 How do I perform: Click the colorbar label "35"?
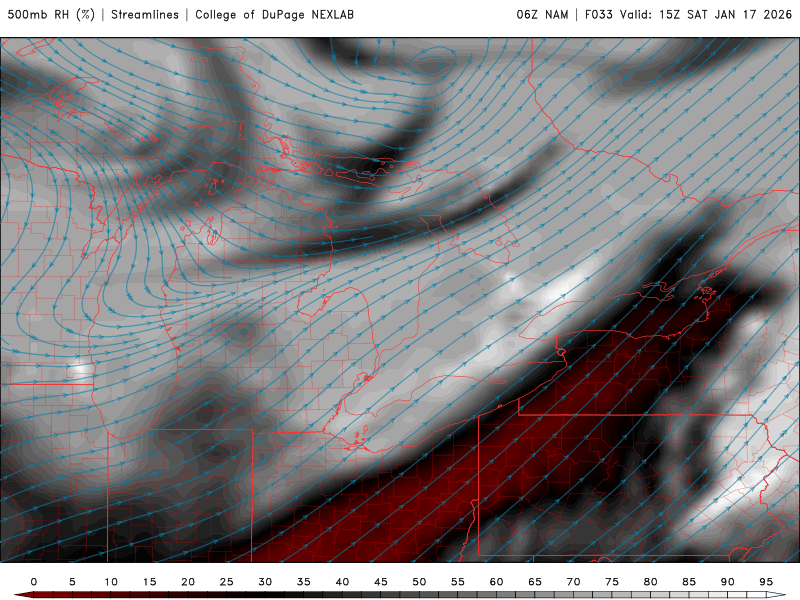coord(304,582)
